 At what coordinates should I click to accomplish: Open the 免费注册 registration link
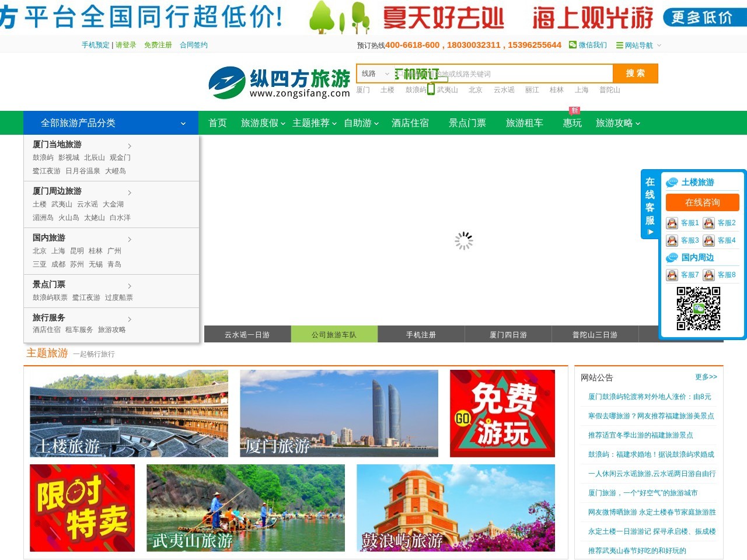coord(158,45)
